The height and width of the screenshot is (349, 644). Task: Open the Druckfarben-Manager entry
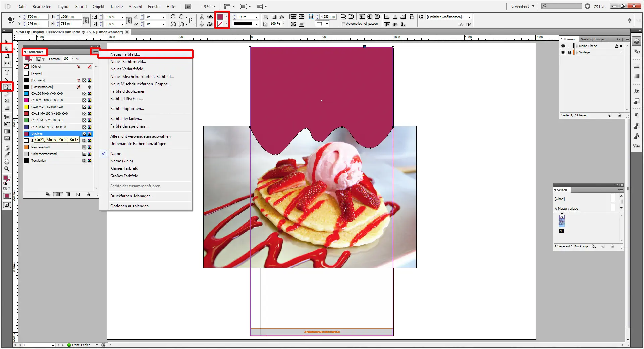pyautogui.click(x=132, y=196)
